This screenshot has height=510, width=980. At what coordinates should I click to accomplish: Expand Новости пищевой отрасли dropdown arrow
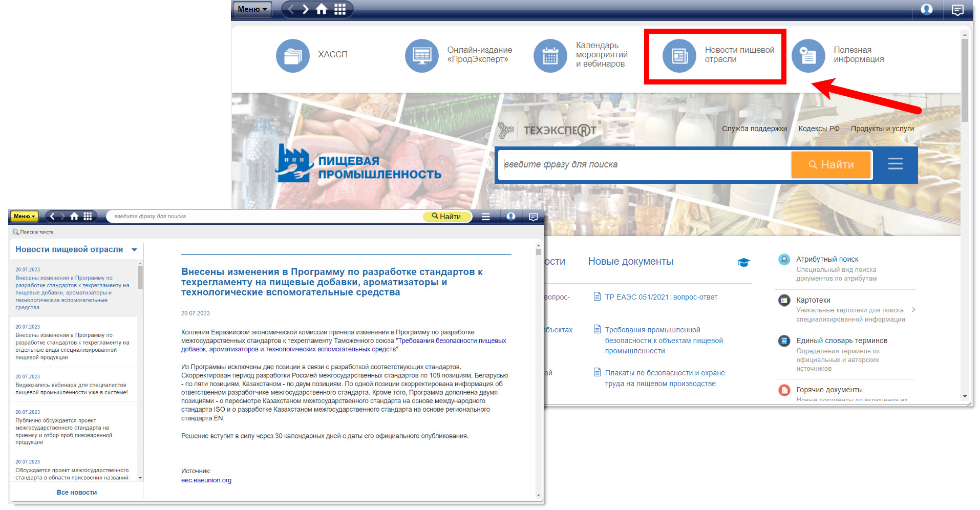(135, 250)
